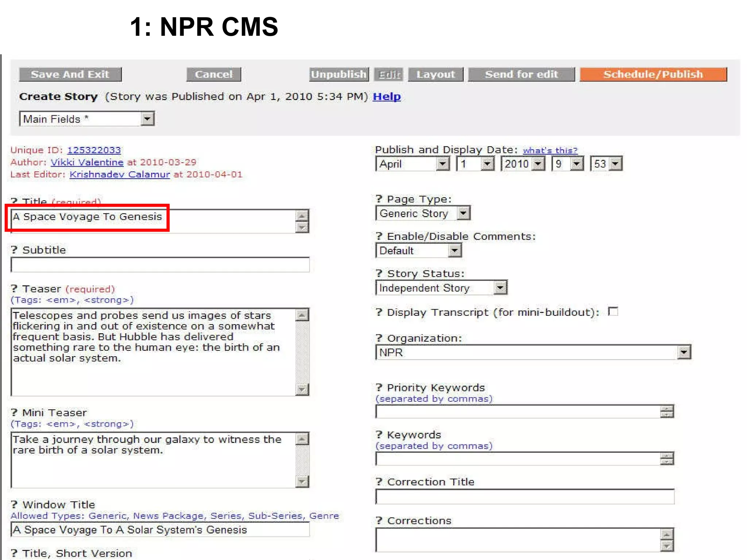Click into the Window Title field
Screen dimensions: 747x560
[x=160, y=529]
